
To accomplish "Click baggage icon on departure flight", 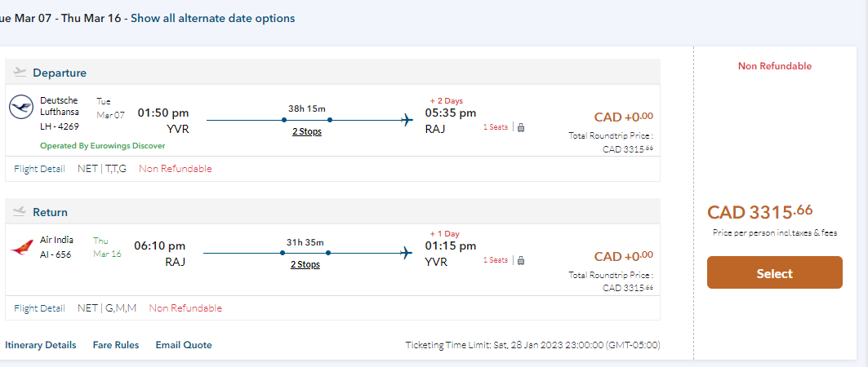I will click(x=521, y=127).
